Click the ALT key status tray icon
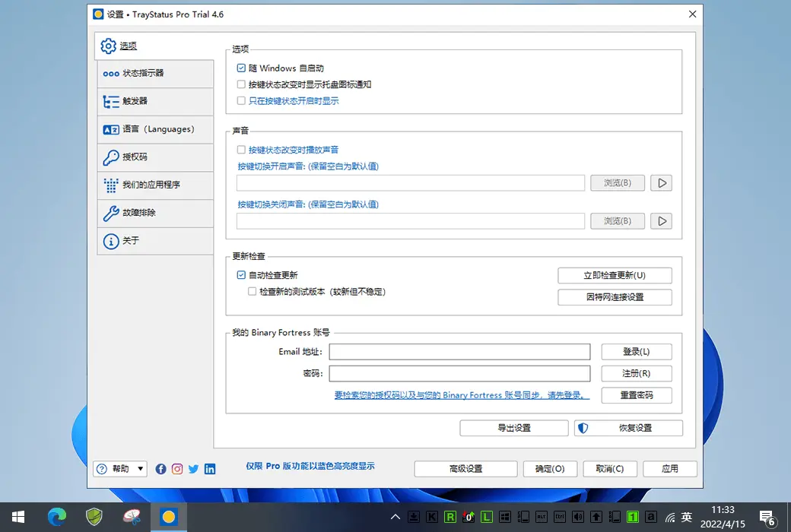Image resolution: width=791 pixels, height=532 pixels. [x=542, y=517]
